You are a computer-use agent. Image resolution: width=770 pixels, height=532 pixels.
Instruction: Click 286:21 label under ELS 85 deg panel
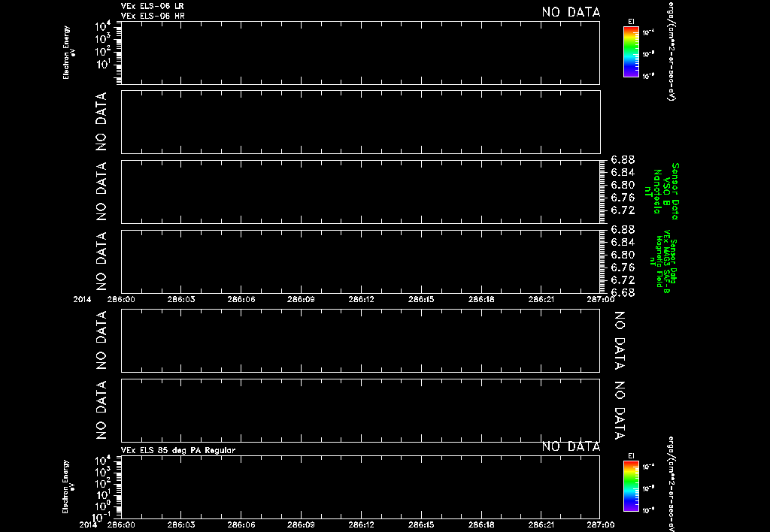pyautogui.click(x=541, y=524)
